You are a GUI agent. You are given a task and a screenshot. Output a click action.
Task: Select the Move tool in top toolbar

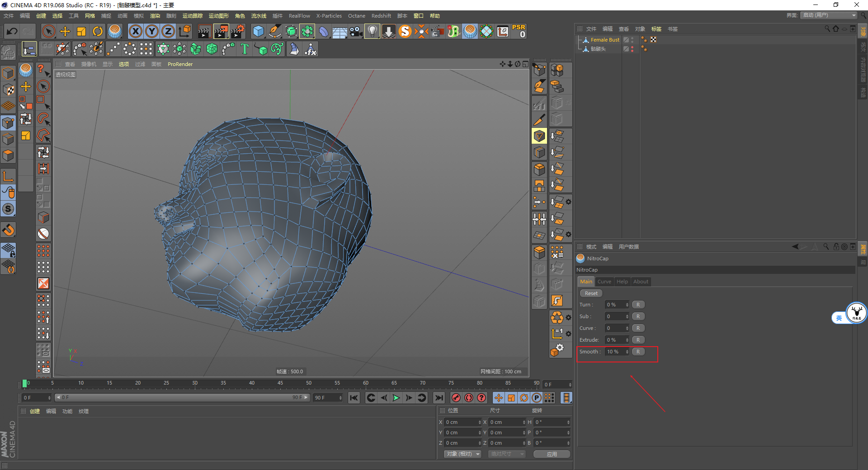click(x=65, y=31)
